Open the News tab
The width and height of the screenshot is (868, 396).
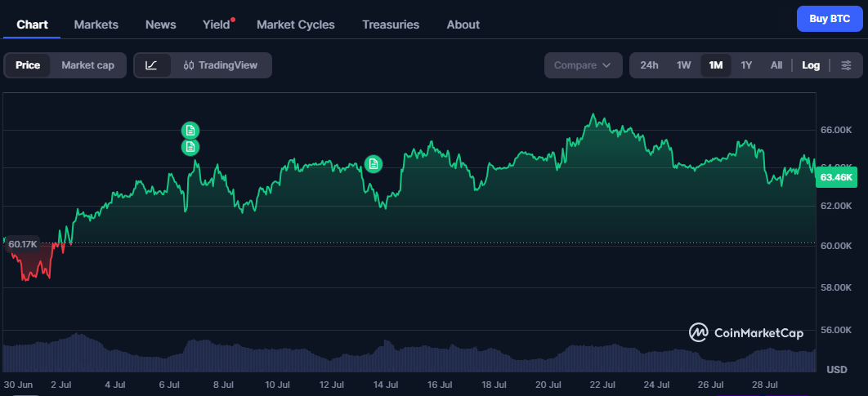[x=160, y=24]
